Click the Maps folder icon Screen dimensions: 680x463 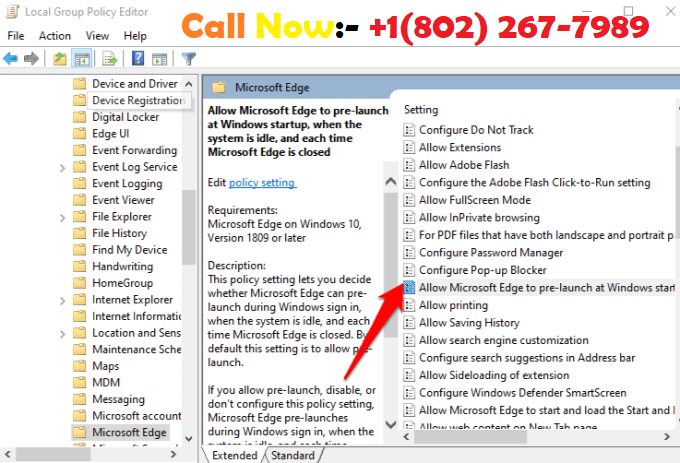79,366
